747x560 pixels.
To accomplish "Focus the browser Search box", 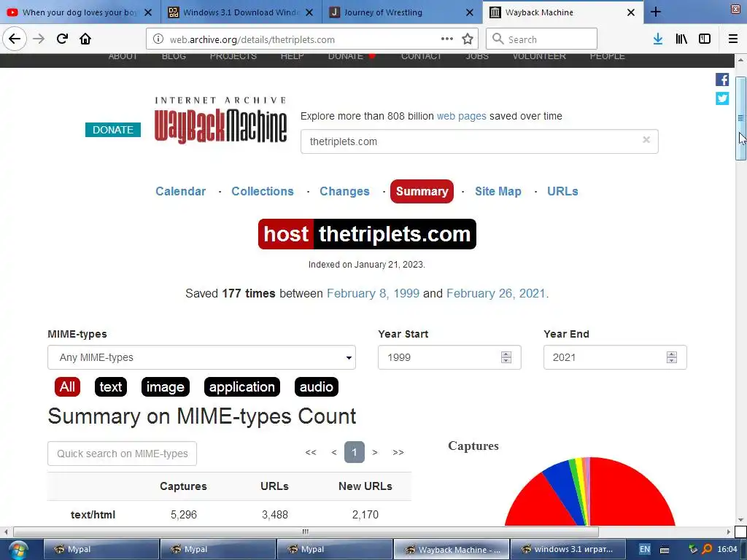I will (x=541, y=39).
